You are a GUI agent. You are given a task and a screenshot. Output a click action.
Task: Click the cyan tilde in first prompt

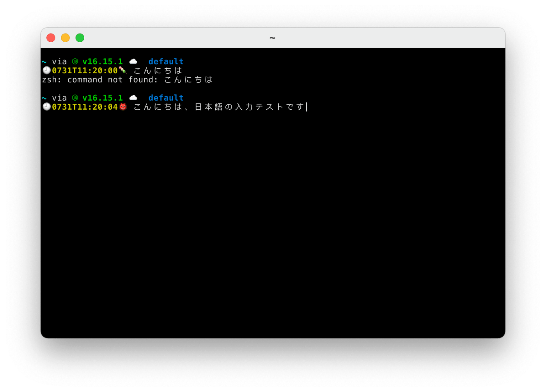(x=44, y=62)
